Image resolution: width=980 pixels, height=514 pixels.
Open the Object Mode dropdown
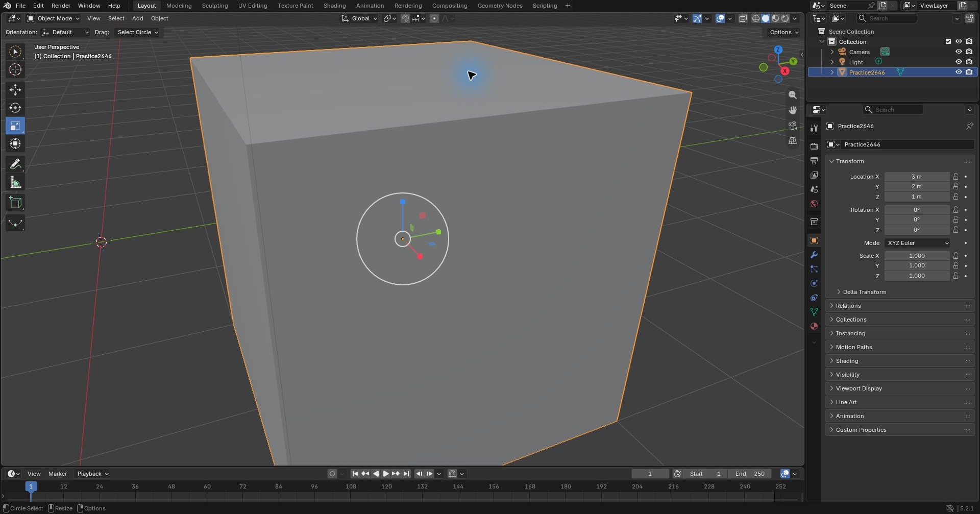tap(54, 18)
